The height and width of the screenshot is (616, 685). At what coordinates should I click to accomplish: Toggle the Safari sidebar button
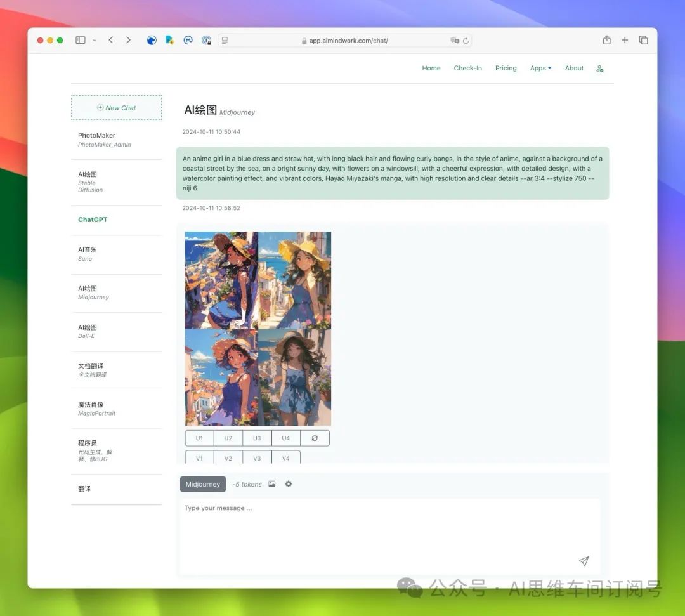pos(81,40)
